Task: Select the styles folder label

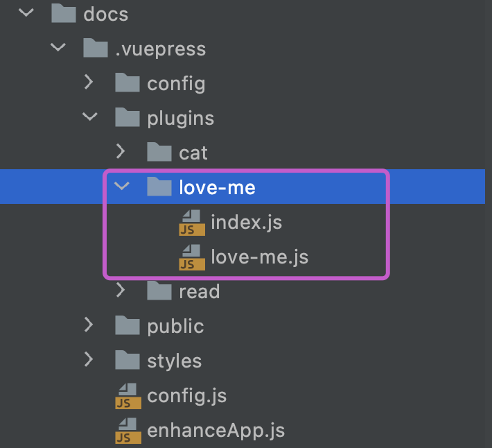Action: point(174,361)
